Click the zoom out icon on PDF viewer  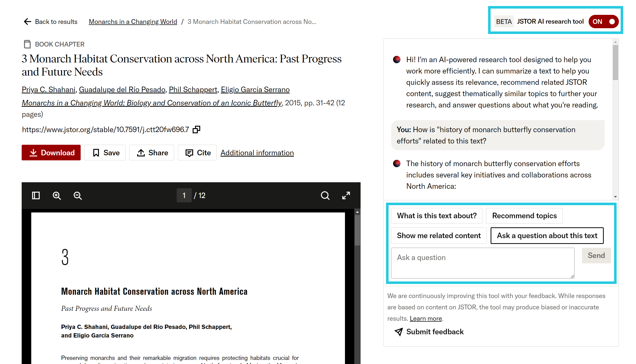tap(77, 195)
